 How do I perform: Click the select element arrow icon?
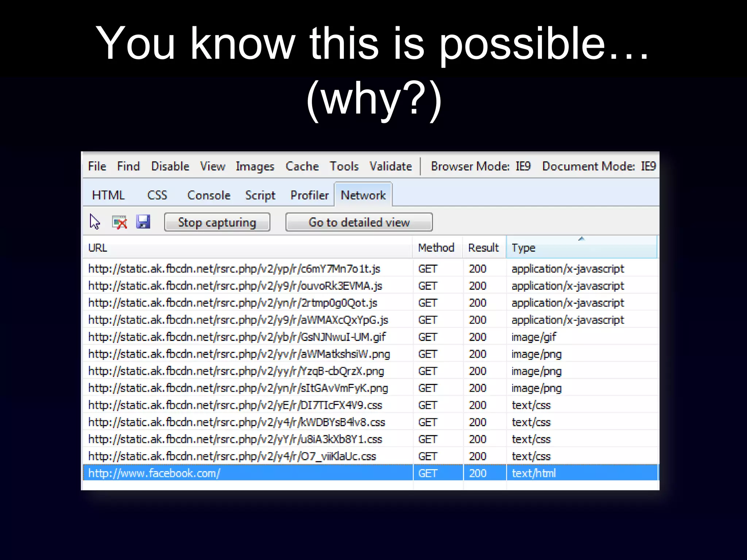95,222
